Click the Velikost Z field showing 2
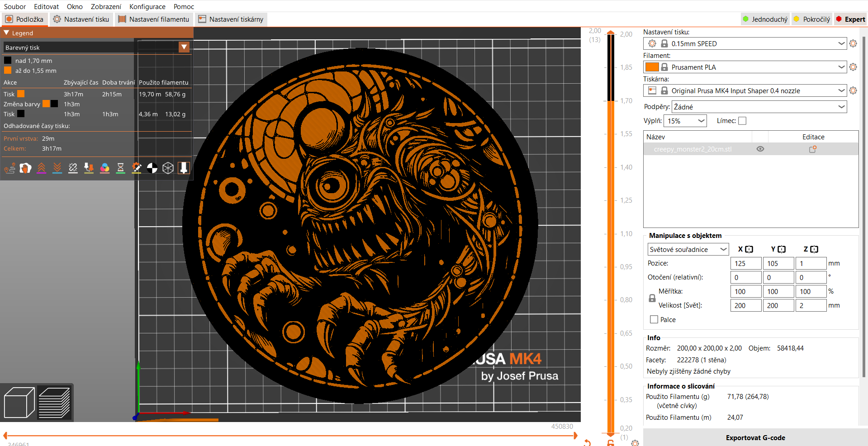The image size is (868, 446). (811, 305)
